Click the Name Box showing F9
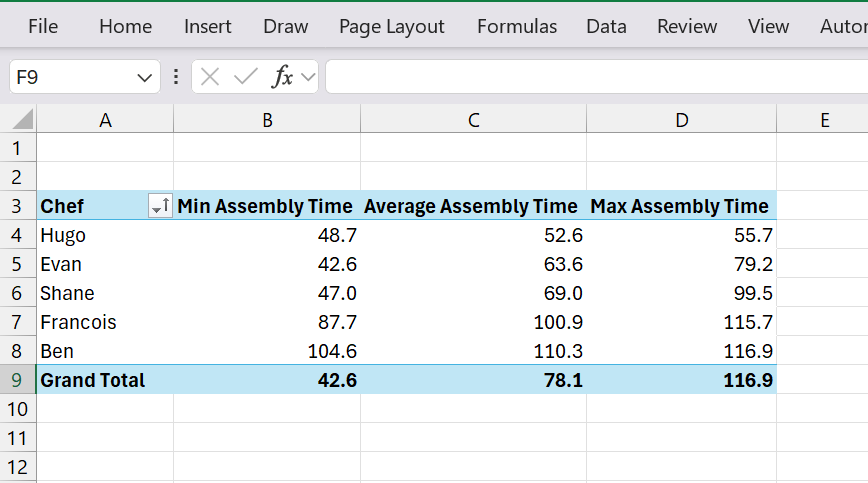This screenshot has height=483, width=868. point(70,77)
